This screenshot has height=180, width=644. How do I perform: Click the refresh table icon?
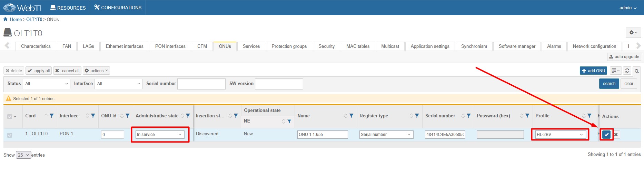point(627,71)
